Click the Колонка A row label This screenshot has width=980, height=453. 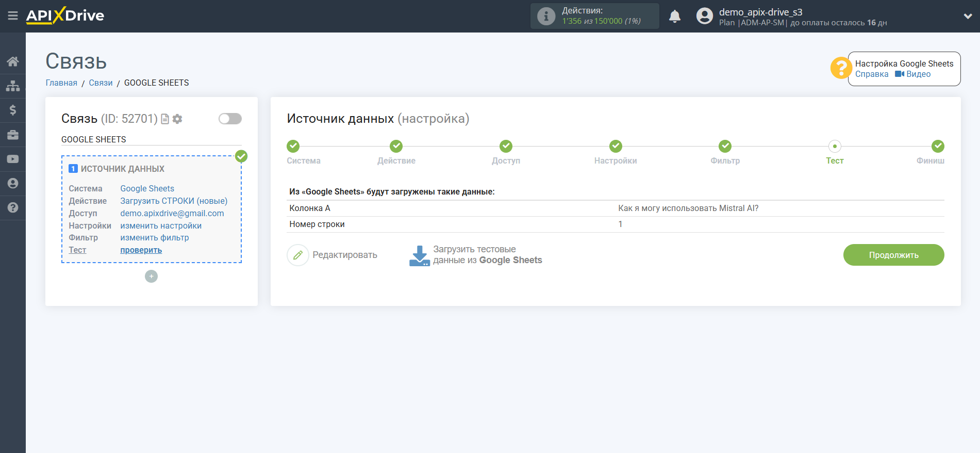click(x=310, y=208)
